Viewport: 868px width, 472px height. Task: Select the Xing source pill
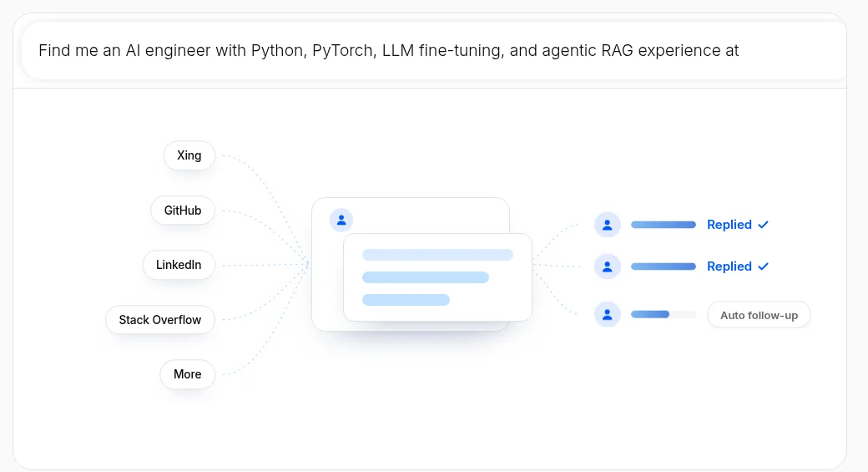tap(189, 155)
